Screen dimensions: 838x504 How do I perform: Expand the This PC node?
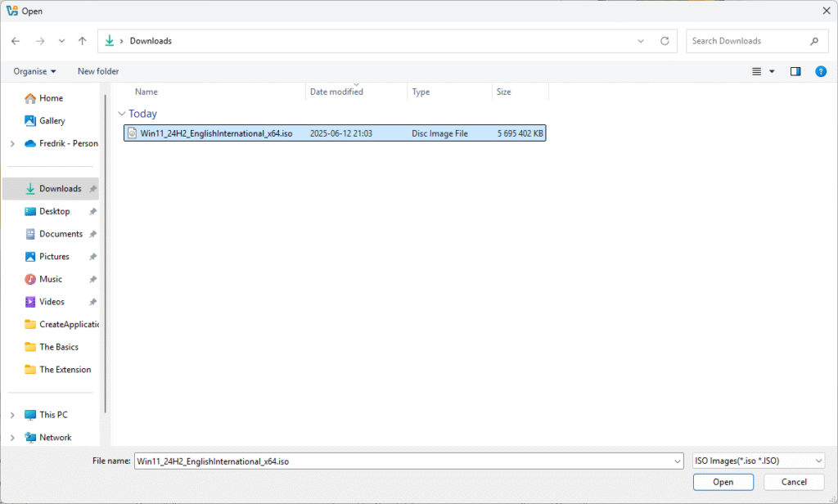click(x=12, y=416)
